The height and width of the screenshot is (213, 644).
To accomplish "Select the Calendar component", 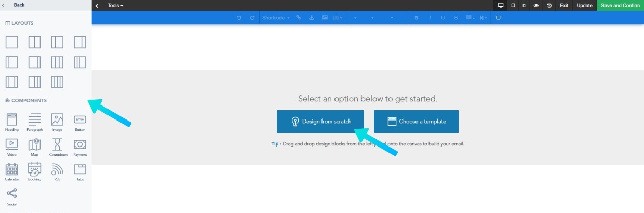I will pyautogui.click(x=12, y=169).
